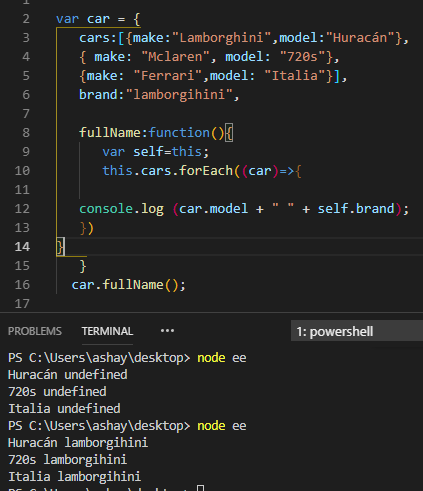Click the brand:"lamborgihini" property line
423x491 pixels.
point(159,95)
